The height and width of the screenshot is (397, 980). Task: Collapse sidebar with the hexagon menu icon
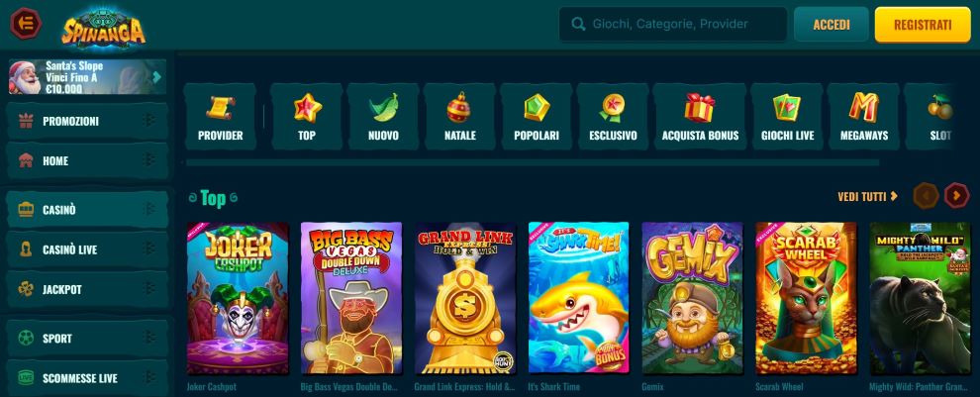tap(26, 24)
